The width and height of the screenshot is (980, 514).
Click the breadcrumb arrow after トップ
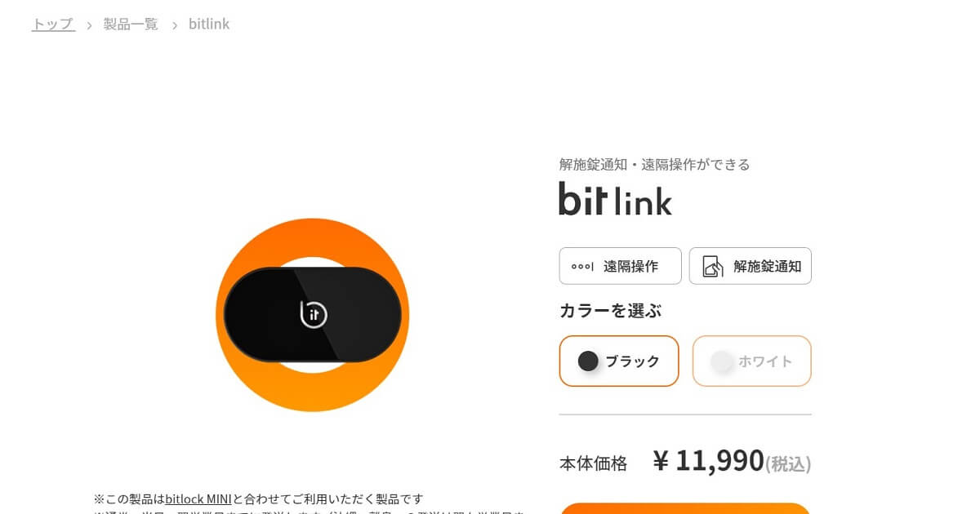[x=88, y=24]
